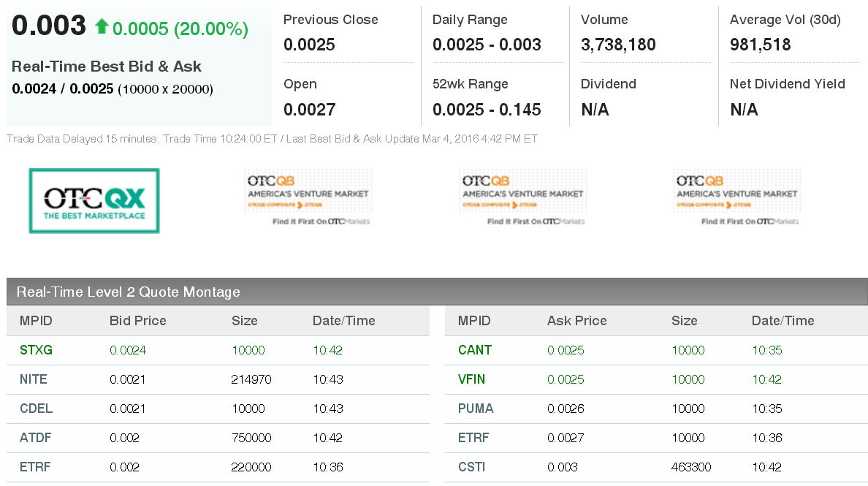
Task: Click the ATDF bid MPID
Action: [x=35, y=438]
